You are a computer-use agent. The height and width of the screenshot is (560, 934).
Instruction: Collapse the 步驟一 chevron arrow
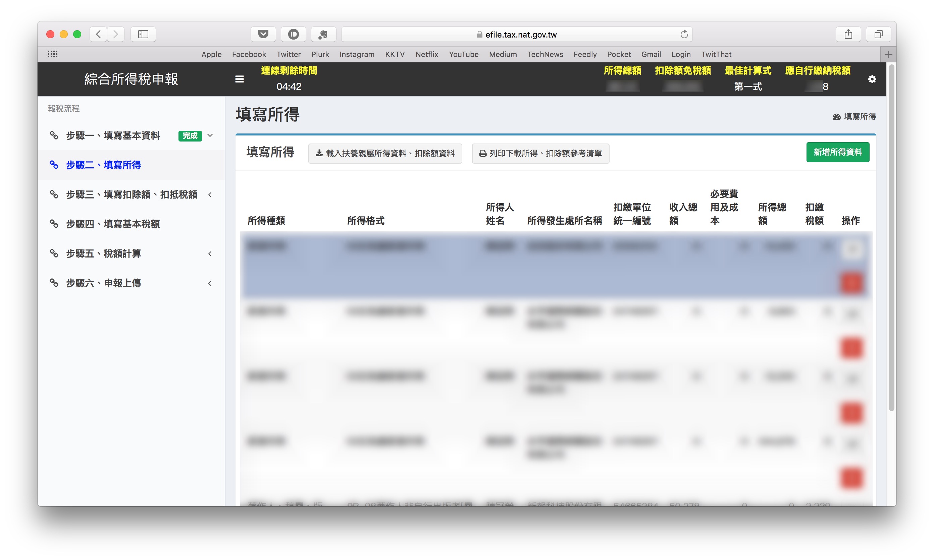pos(210,135)
